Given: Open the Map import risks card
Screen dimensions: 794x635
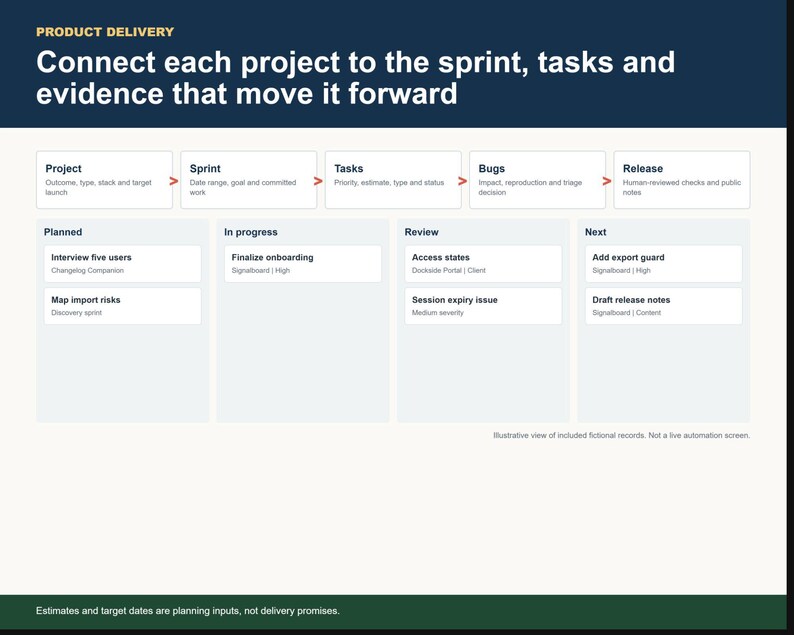Looking at the screenshot, I should (x=123, y=306).
